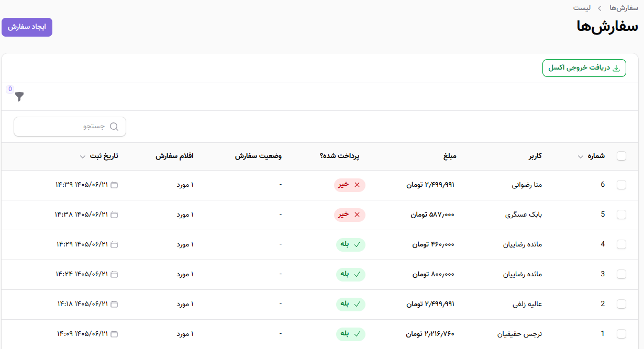Open سفارش‌ها breadcrumb link

point(624,8)
